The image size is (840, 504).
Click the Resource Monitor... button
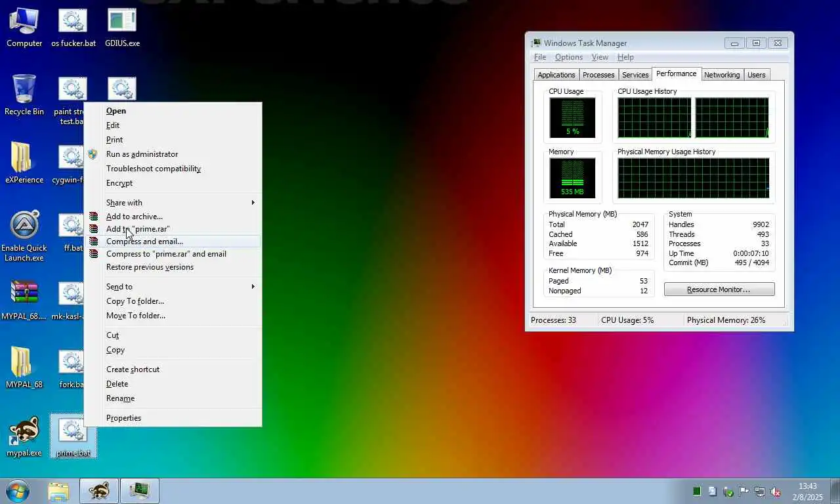pos(719,289)
